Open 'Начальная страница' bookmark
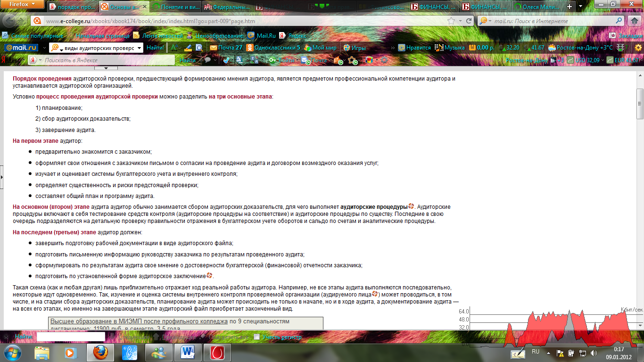This screenshot has width=644, height=362. (x=98, y=35)
